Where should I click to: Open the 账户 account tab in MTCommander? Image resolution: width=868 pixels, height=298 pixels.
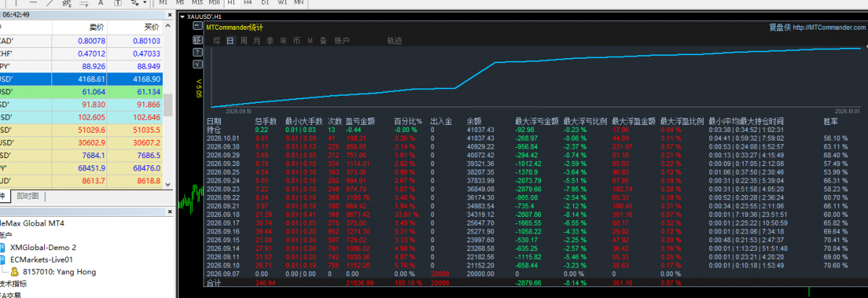point(342,41)
